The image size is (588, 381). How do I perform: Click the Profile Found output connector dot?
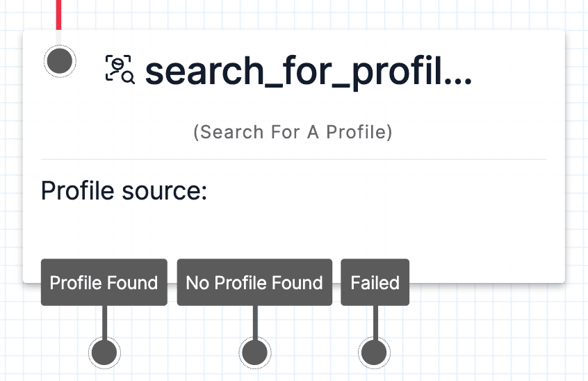[104, 352]
